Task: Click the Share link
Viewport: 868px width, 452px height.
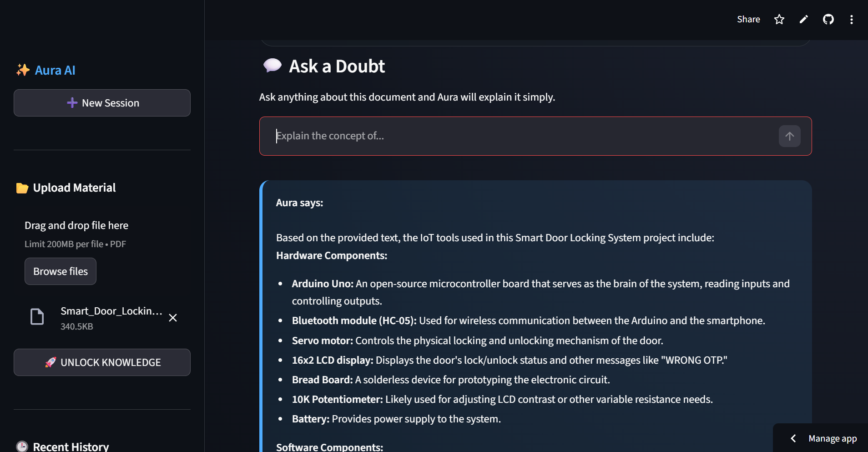Action: pyautogui.click(x=748, y=19)
